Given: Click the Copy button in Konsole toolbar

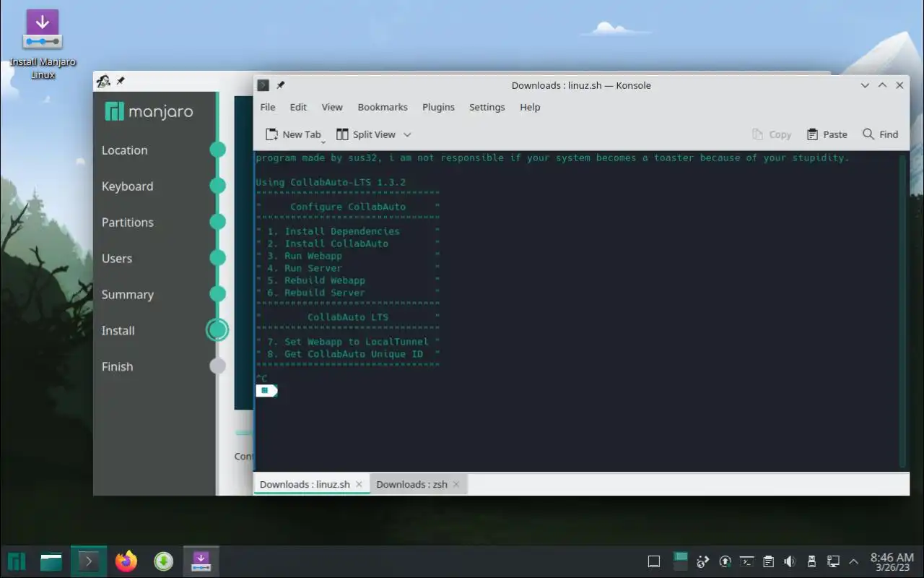Looking at the screenshot, I should 771,134.
